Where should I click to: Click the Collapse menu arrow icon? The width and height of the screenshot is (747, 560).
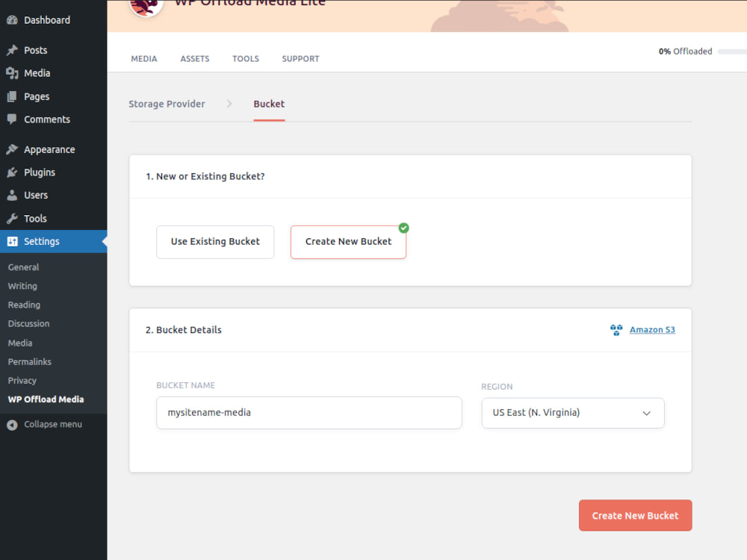point(12,425)
